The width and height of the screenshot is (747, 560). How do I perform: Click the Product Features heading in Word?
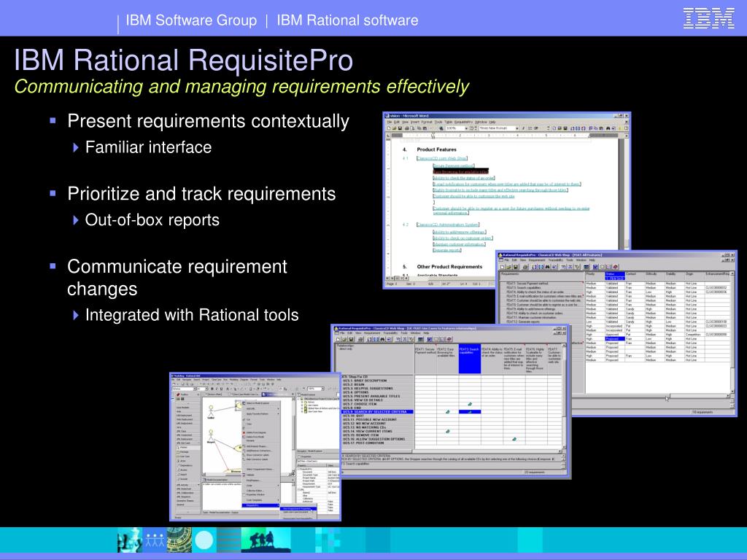pyautogui.click(x=436, y=149)
